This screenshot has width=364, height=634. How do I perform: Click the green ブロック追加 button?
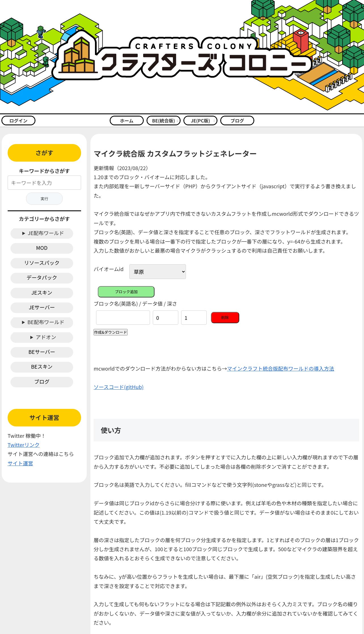(x=126, y=292)
